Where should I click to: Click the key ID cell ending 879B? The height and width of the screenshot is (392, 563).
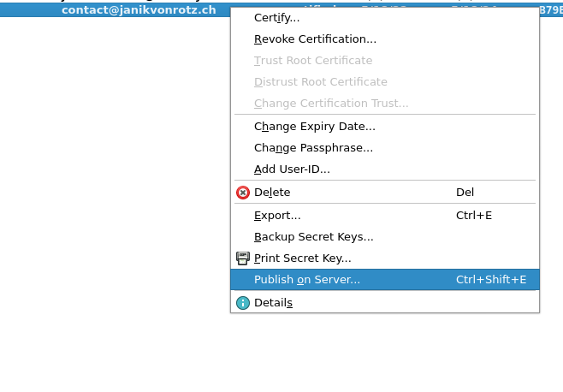point(550,10)
